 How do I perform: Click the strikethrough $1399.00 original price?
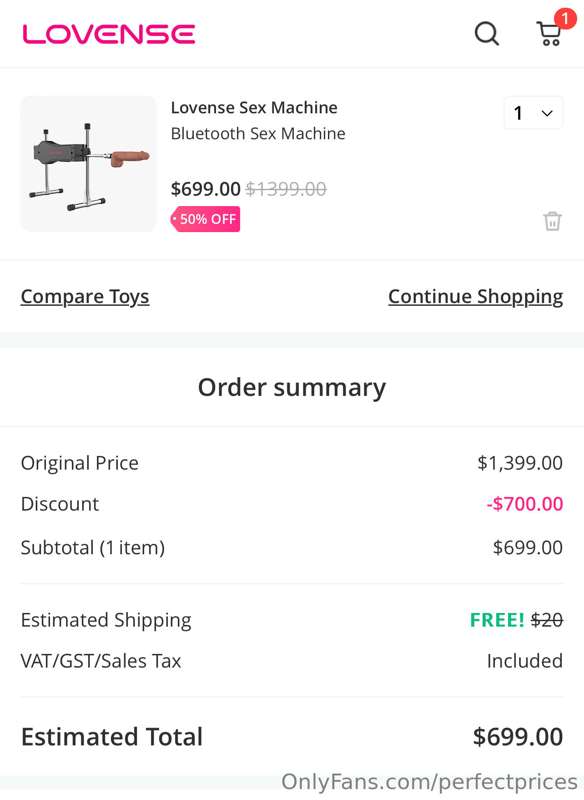point(286,189)
